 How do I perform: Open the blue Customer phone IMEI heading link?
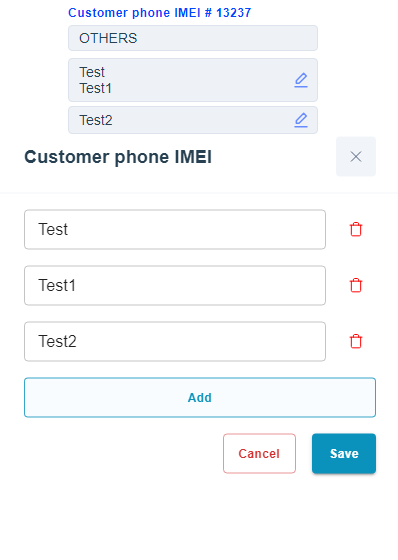pyautogui.click(x=160, y=13)
